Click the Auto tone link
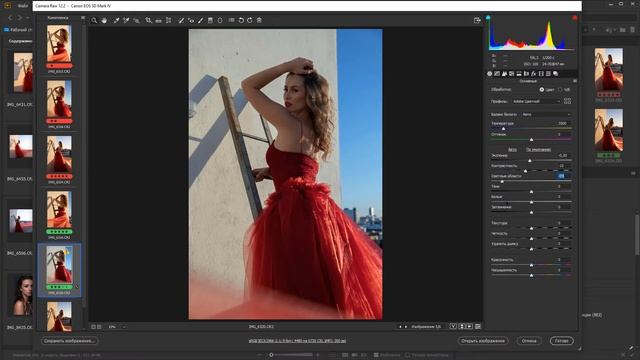 512,149
